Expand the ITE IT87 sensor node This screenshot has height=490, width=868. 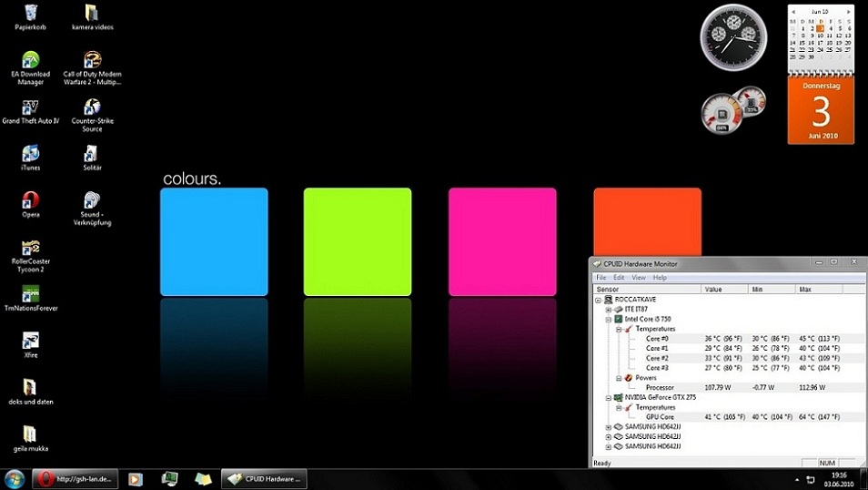click(609, 310)
